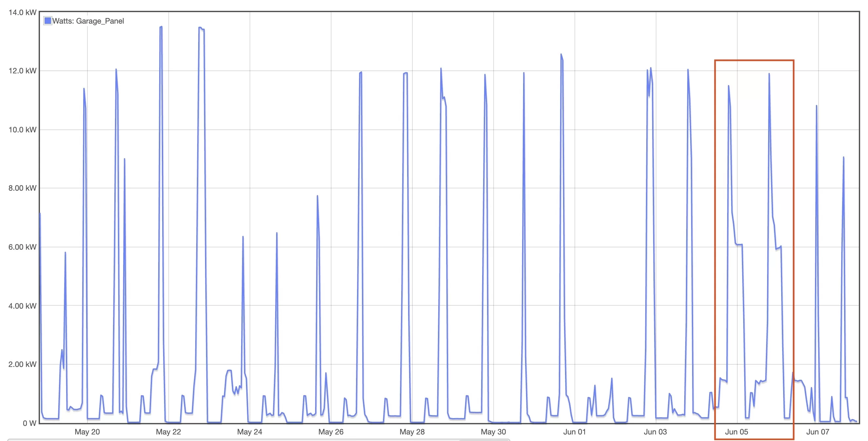
Task: Click the 'Jun 01' date label
Action: [575, 432]
